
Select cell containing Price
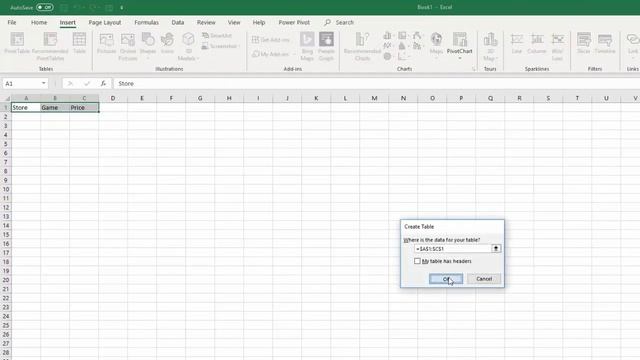click(84, 107)
